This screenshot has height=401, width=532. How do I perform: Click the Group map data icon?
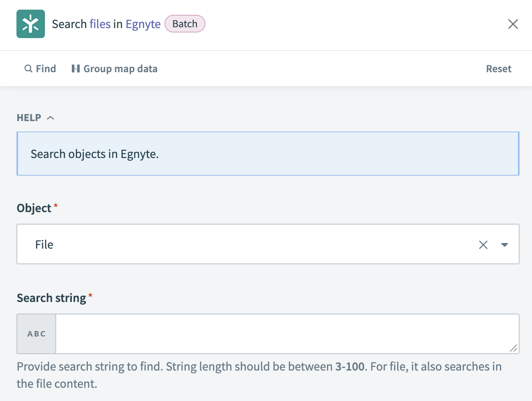tap(76, 68)
